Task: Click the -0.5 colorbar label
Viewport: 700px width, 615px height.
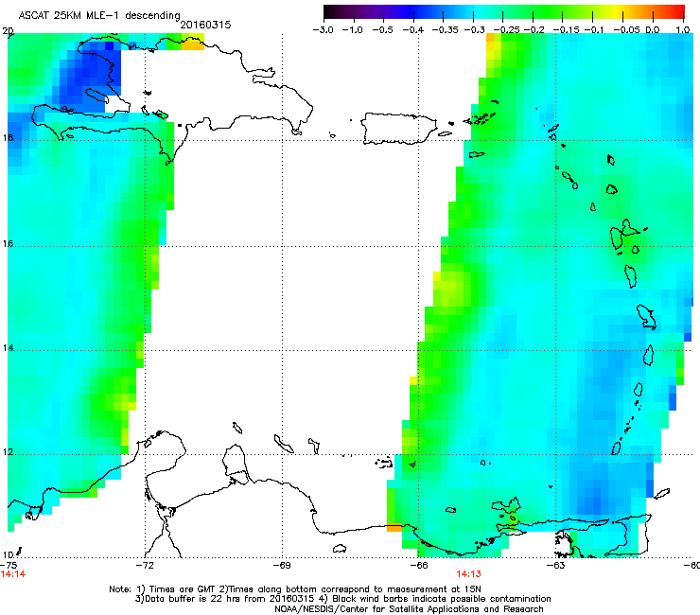Action: point(382,30)
